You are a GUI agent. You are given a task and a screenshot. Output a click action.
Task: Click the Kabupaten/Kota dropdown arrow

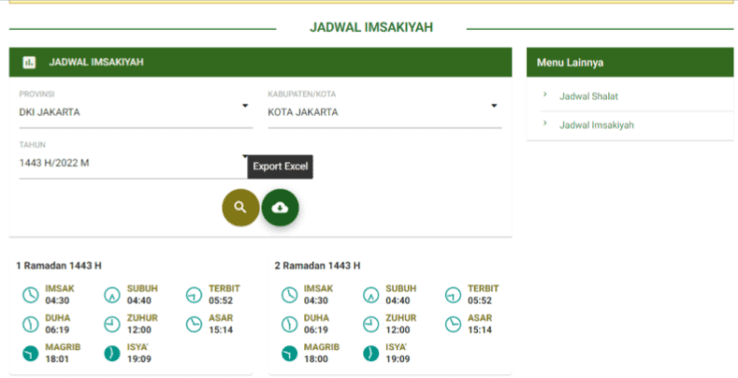coord(494,106)
